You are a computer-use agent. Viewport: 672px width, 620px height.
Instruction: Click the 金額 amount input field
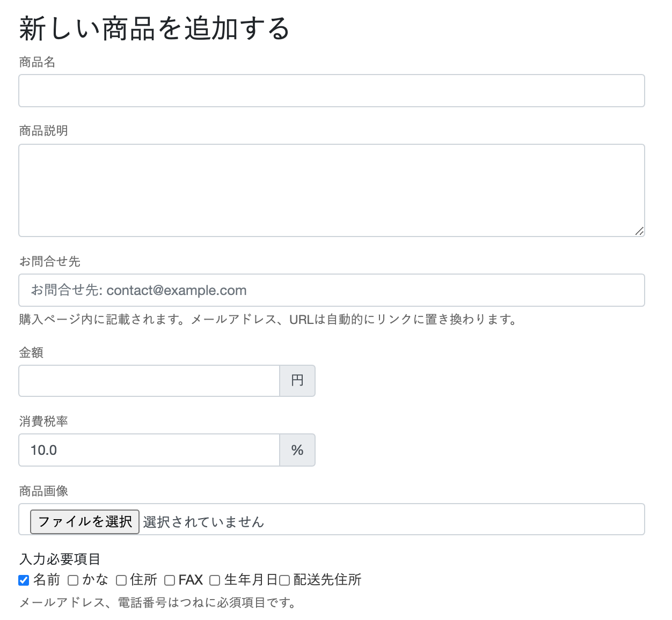pyautogui.click(x=149, y=381)
